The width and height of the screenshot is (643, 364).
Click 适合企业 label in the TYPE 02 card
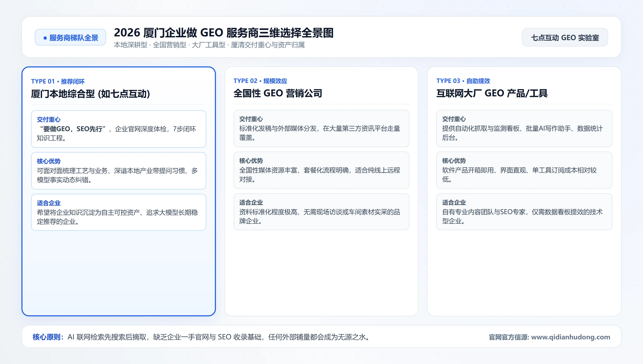coord(251,202)
